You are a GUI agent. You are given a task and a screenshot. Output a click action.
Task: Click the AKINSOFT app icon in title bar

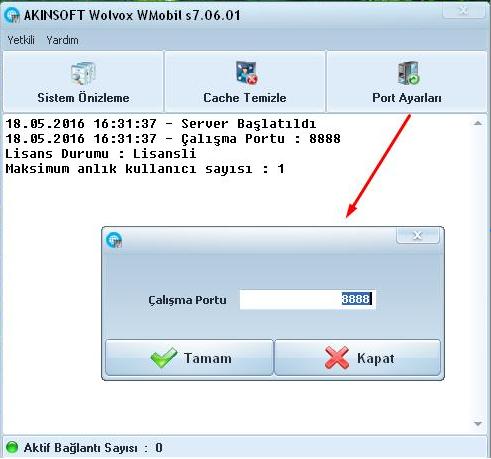click(12, 15)
